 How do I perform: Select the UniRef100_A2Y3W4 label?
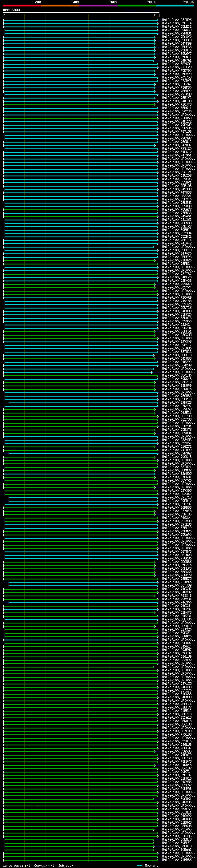pos(177,233)
